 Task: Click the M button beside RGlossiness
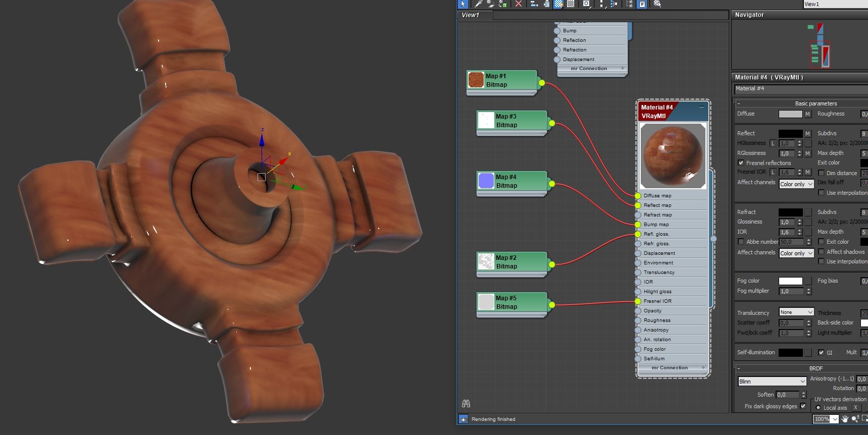[x=807, y=153]
